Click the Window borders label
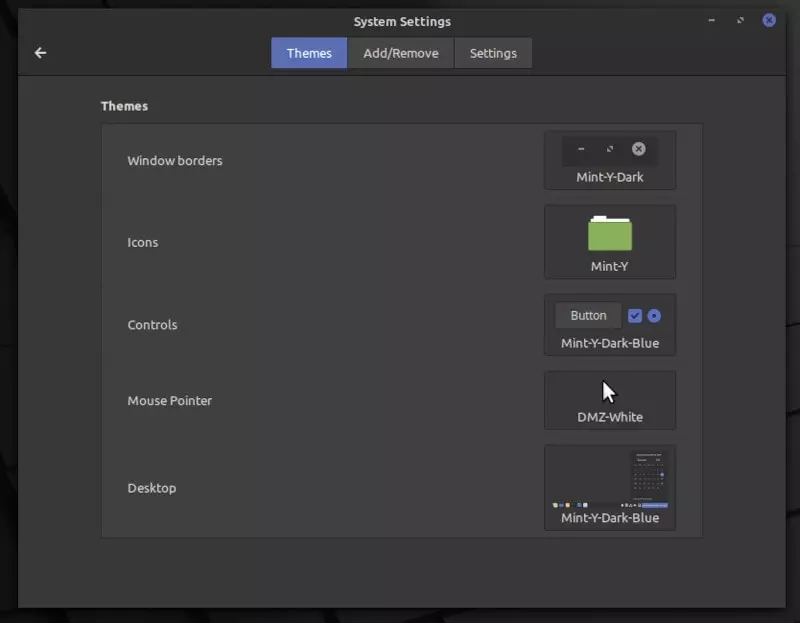 click(x=175, y=161)
